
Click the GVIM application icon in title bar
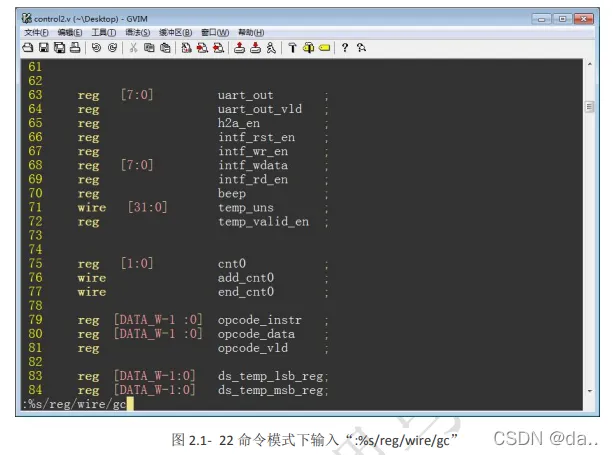pos(27,18)
